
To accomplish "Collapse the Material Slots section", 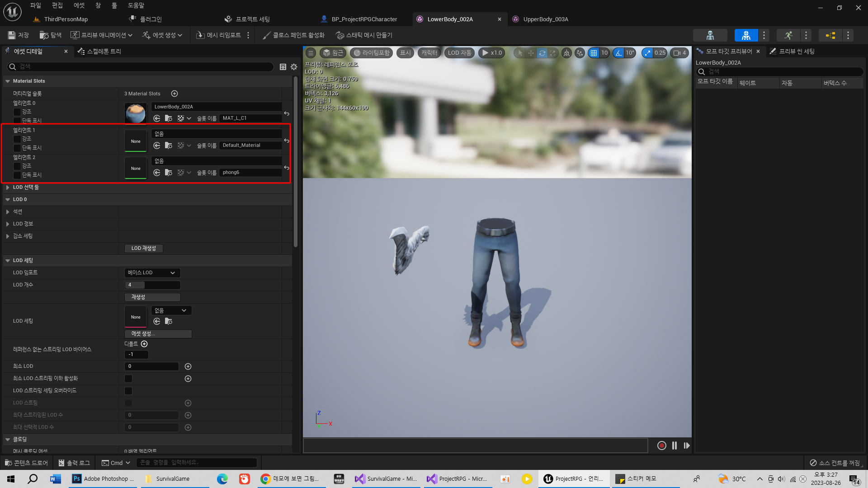I will click(x=8, y=81).
